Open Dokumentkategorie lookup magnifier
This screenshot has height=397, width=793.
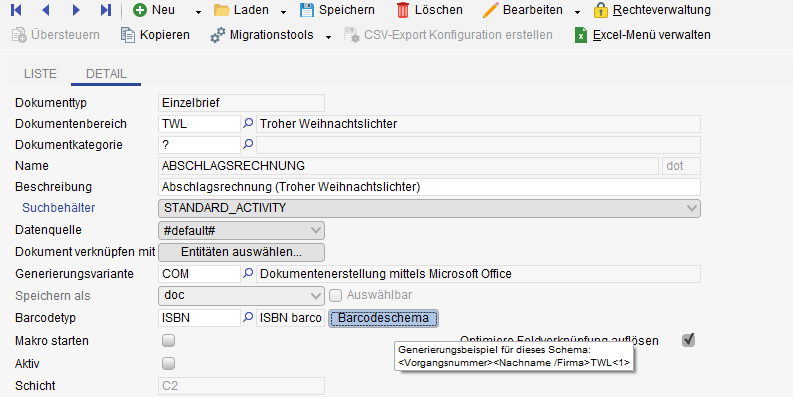(x=248, y=145)
